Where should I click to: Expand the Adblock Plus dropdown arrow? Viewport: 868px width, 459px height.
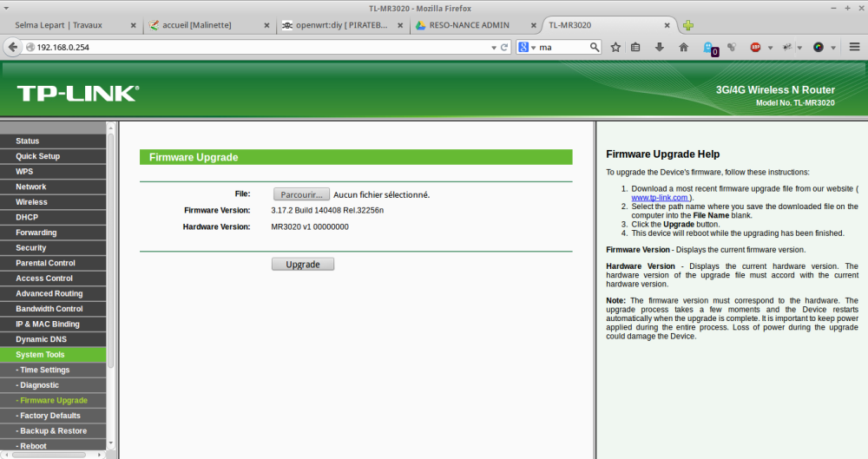click(x=770, y=49)
